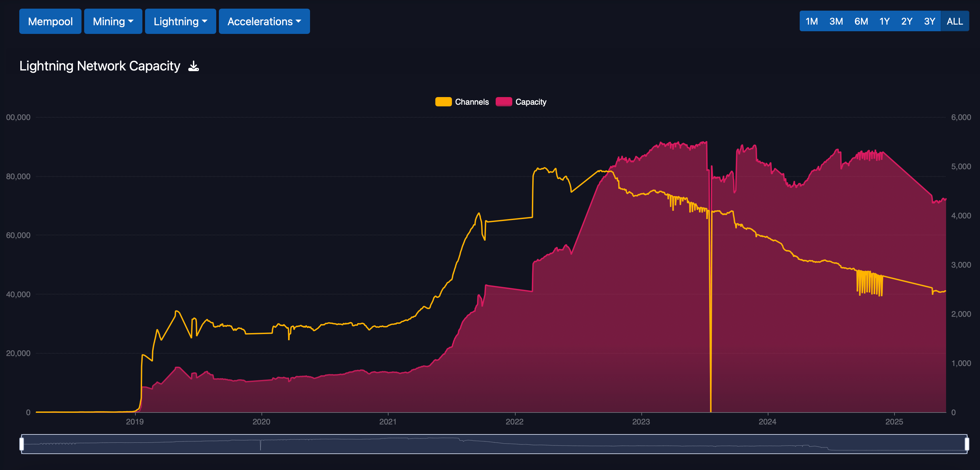Image resolution: width=980 pixels, height=470 pixels.
Task: Click the pink Capacity color swatch
Action: 504,102
